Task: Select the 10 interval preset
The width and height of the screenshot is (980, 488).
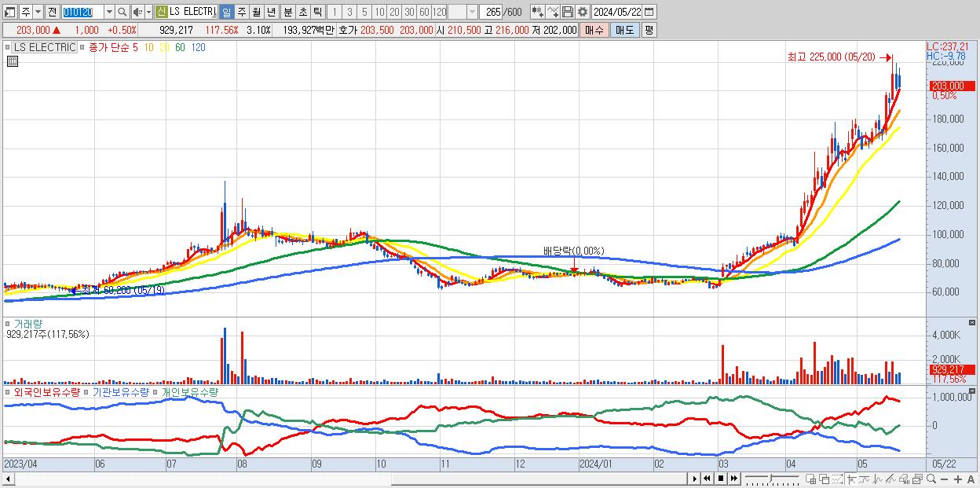Action: (x=379, y=12)
